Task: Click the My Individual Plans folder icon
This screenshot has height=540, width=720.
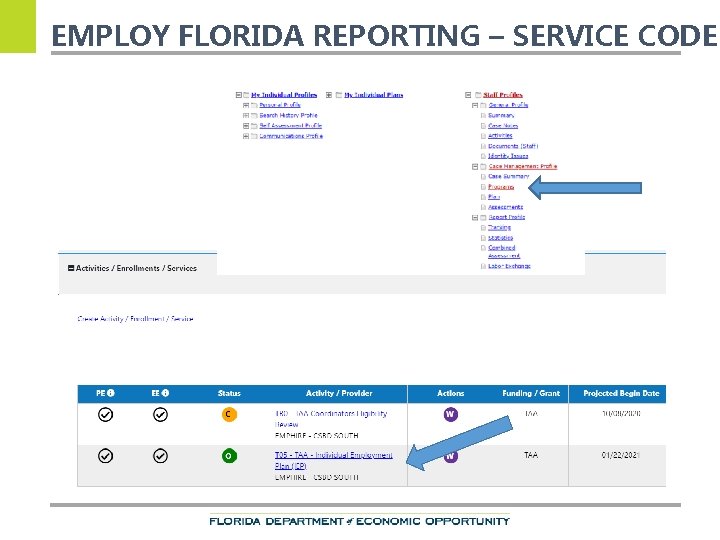Action: (x=339, y=95)
